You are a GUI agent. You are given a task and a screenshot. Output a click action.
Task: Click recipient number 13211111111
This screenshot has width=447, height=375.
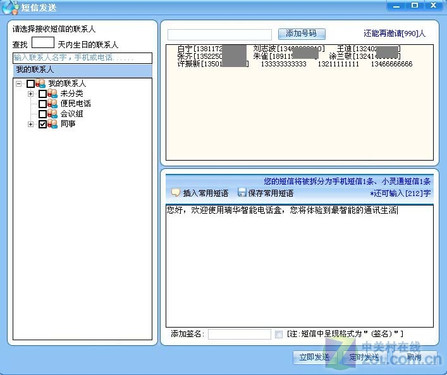point(338,64)
